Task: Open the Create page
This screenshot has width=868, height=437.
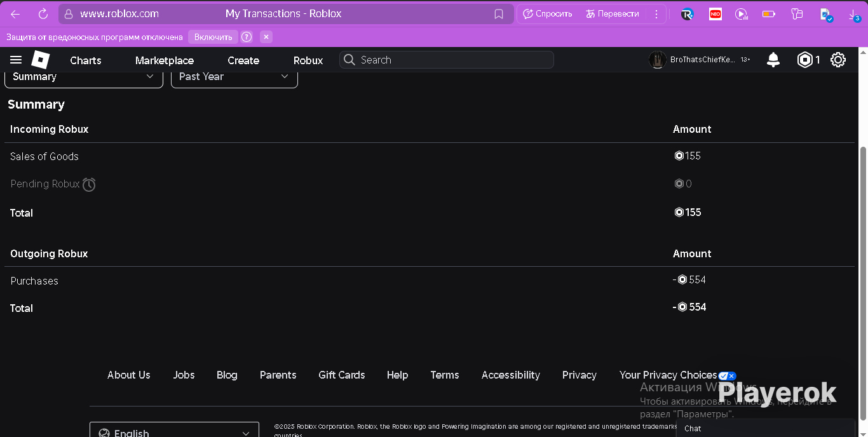Action: (243, 60)
